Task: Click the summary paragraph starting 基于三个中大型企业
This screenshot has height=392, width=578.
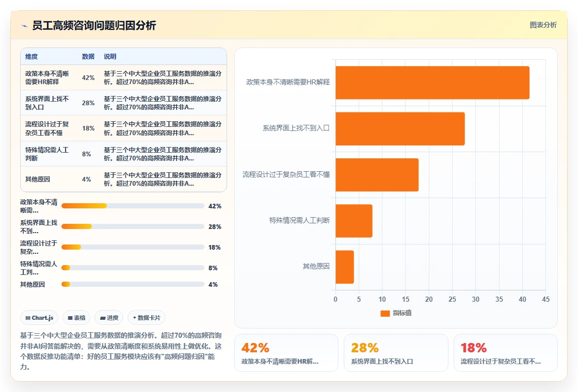Action: click(x=121, y=351)
